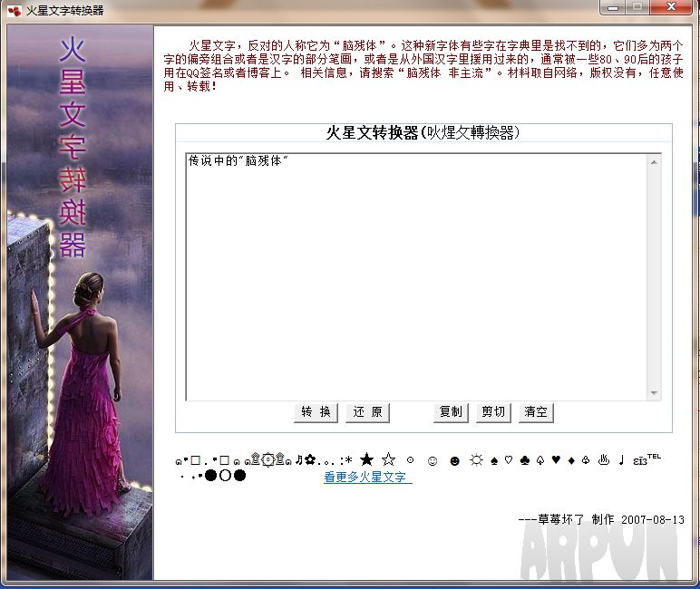The image size is (700, 589).
Task: Click the text area scrollbar up arrow
Action: click(654, 162)
